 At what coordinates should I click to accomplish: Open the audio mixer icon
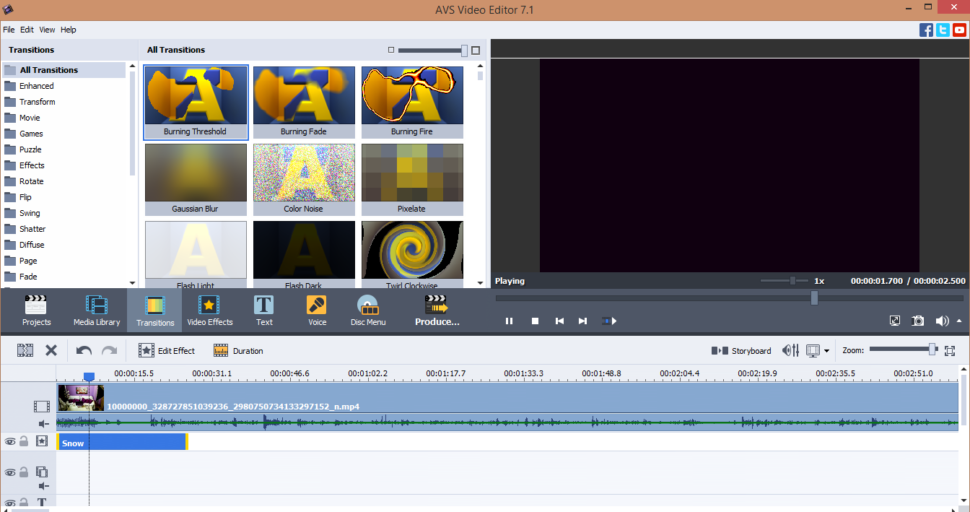[791, 351]
